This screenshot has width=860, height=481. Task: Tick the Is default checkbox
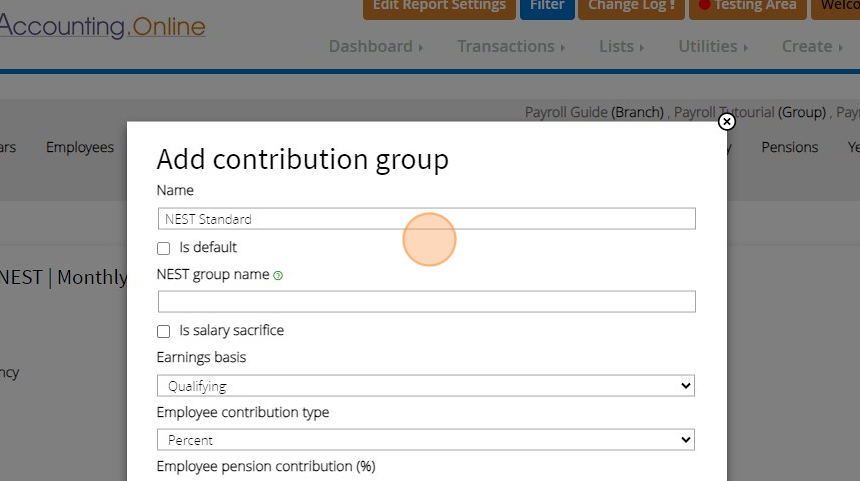pyautogui.click(x=164, y=248)
